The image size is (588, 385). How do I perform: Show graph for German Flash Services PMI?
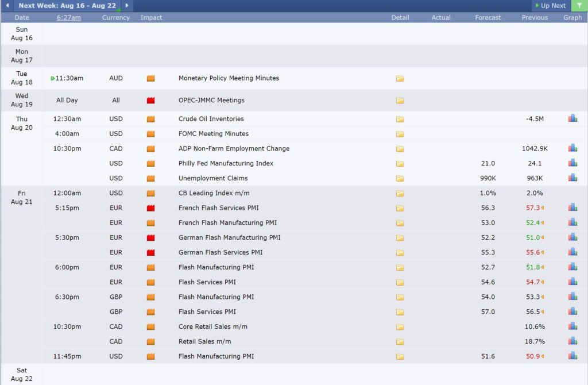(x=572, y=252)
